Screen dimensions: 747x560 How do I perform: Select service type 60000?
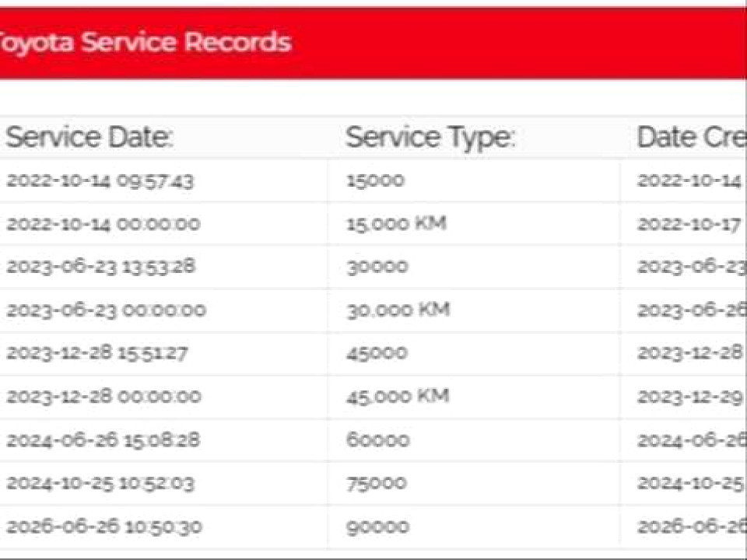pos(378,439)
